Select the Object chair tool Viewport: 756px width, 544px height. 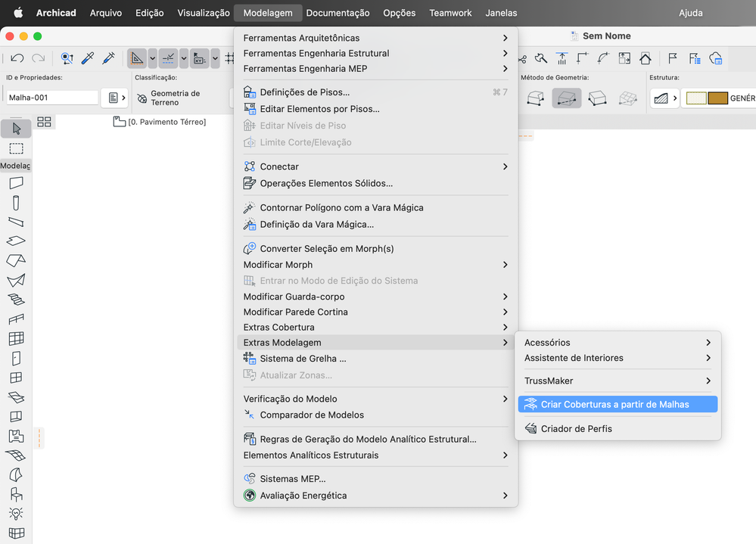point(16,494)
